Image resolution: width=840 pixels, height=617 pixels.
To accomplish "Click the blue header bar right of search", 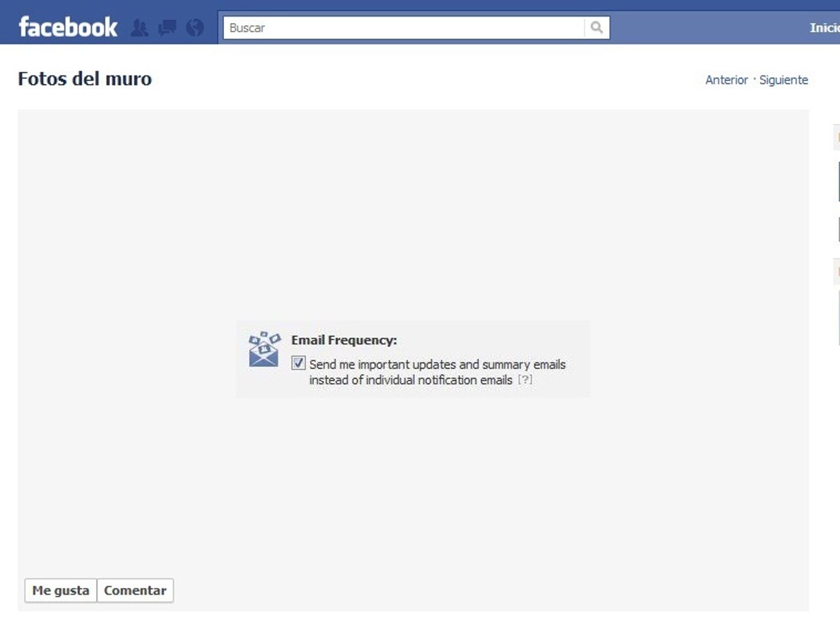I will pyautogui.click(x=707, y=28).
